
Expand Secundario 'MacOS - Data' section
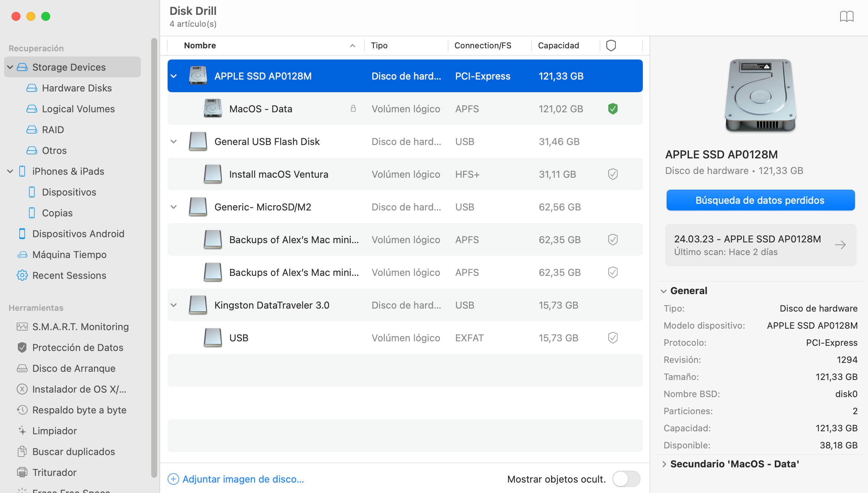point(664,464)
